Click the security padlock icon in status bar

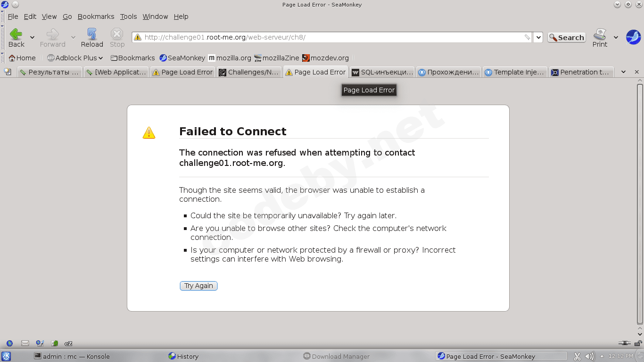coord(637,344)
